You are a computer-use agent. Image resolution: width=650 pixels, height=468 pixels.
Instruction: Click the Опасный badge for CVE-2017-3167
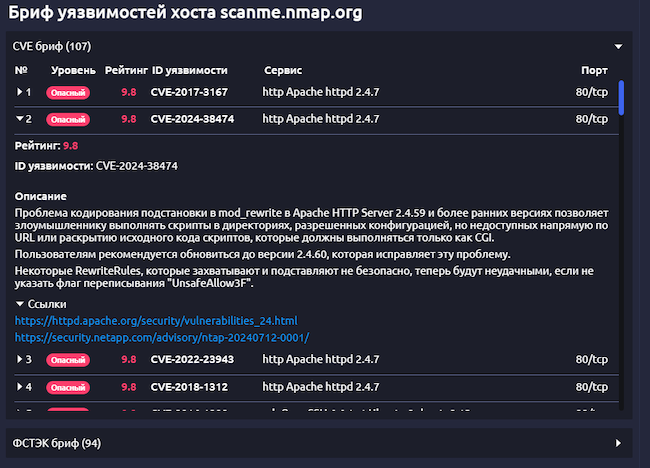(68, 92)
